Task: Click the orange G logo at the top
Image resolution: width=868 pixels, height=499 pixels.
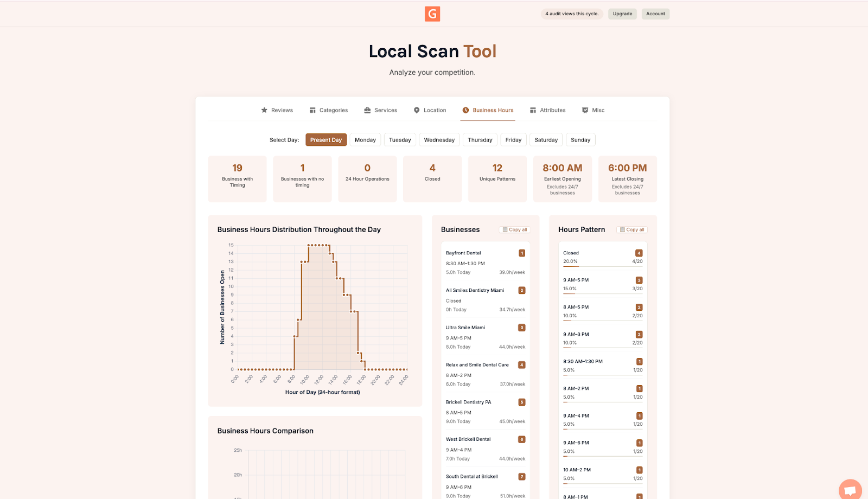Action: (x=432, y=14)
